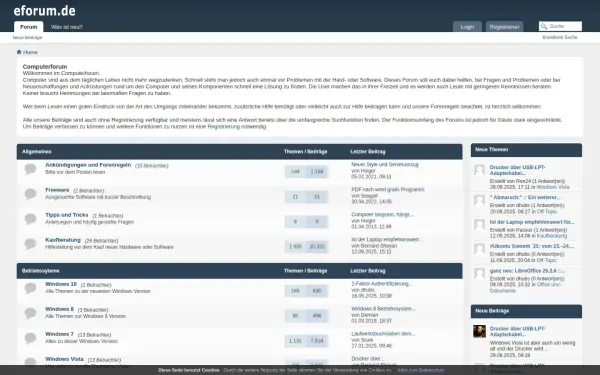
Task: Follow the 'Office und' forum link in sidebar
Action: [x=525, y=288]
